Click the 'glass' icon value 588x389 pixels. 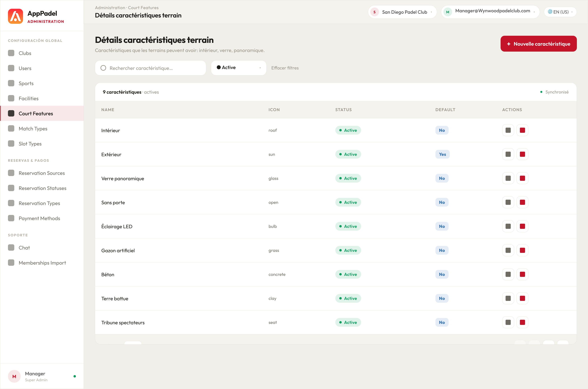click(x=273, y=178)
